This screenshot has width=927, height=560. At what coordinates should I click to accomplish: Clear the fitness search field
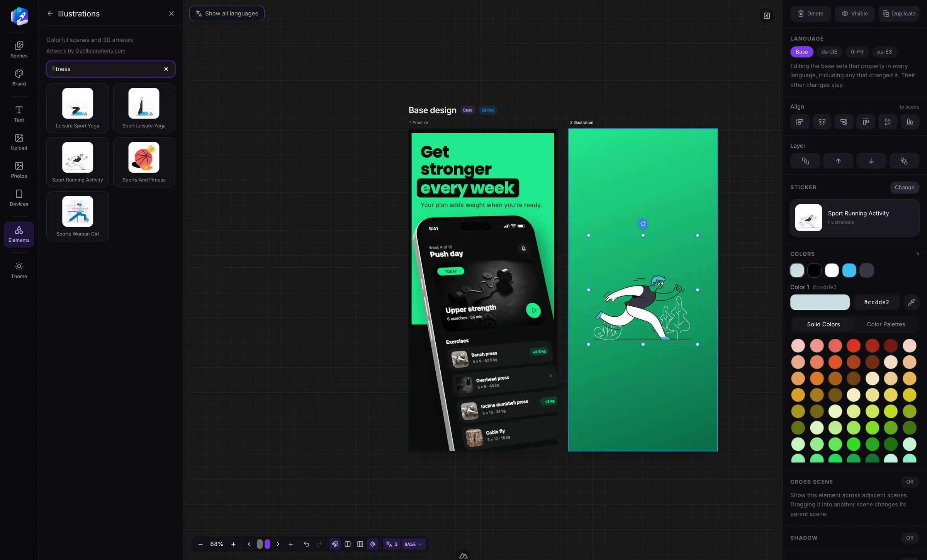click(x=166, y=69)
